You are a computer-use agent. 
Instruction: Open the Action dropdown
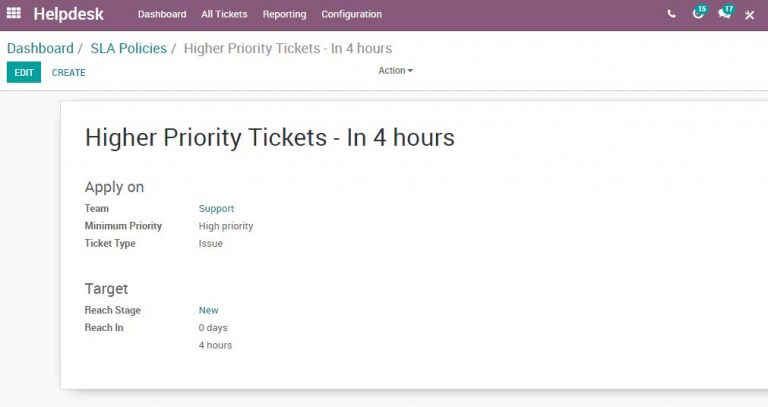pyautogui.click(x=395, y=70)
